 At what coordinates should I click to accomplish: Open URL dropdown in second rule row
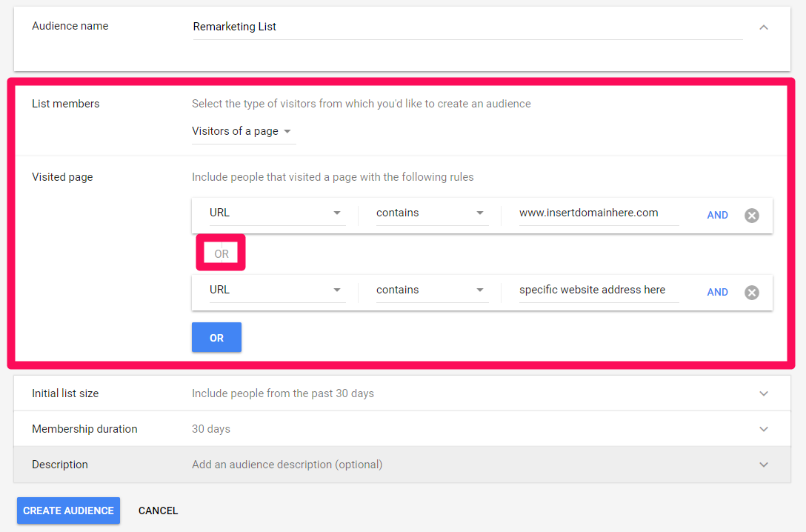click(278, 290)
